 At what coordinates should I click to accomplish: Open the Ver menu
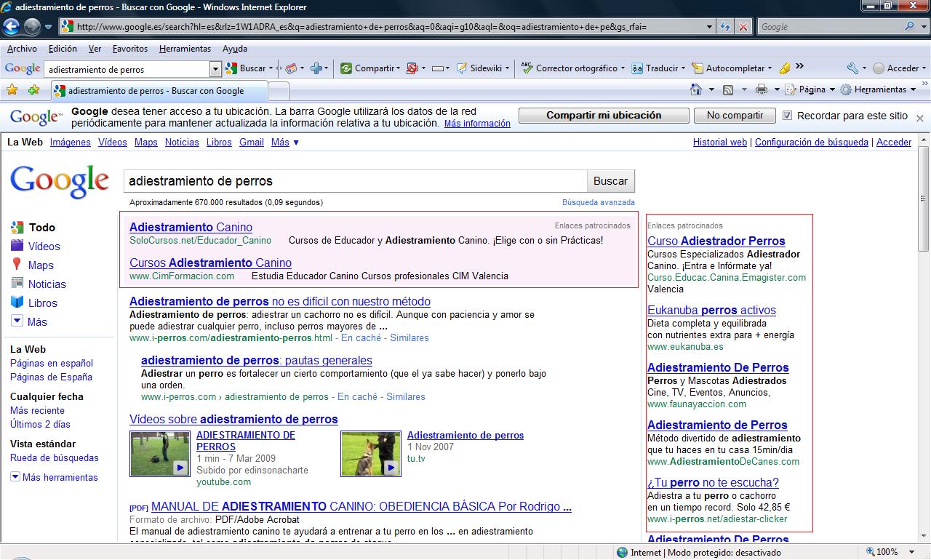[x=95, y=49]
